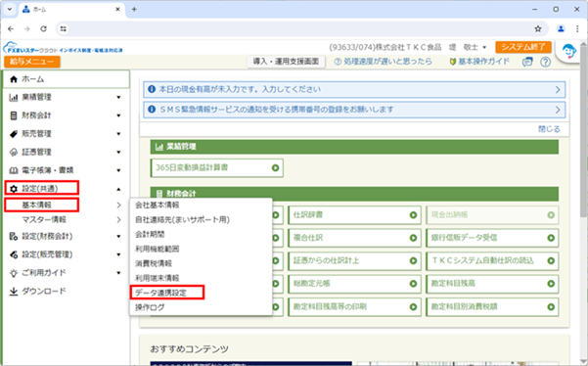Click the question mark help icon

(545, 62)
